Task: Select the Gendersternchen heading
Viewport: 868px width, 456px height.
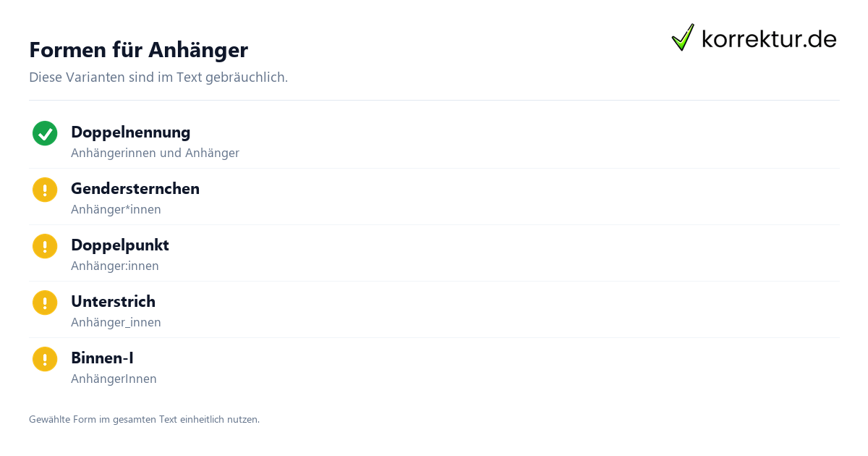Action: pyautogui.click(x=135, y=189)
